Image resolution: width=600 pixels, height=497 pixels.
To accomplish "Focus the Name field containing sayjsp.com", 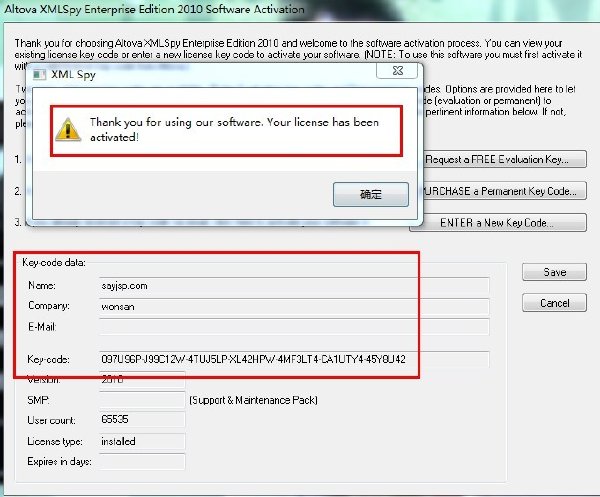I will 294,286.
